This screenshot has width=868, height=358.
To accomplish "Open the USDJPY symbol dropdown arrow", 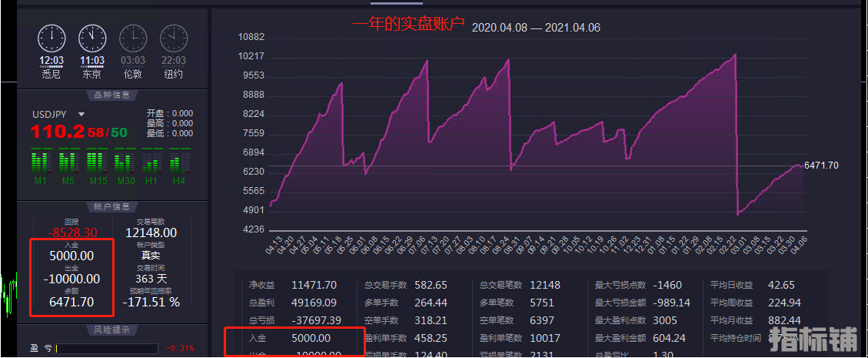I will (x=81, y=114).
